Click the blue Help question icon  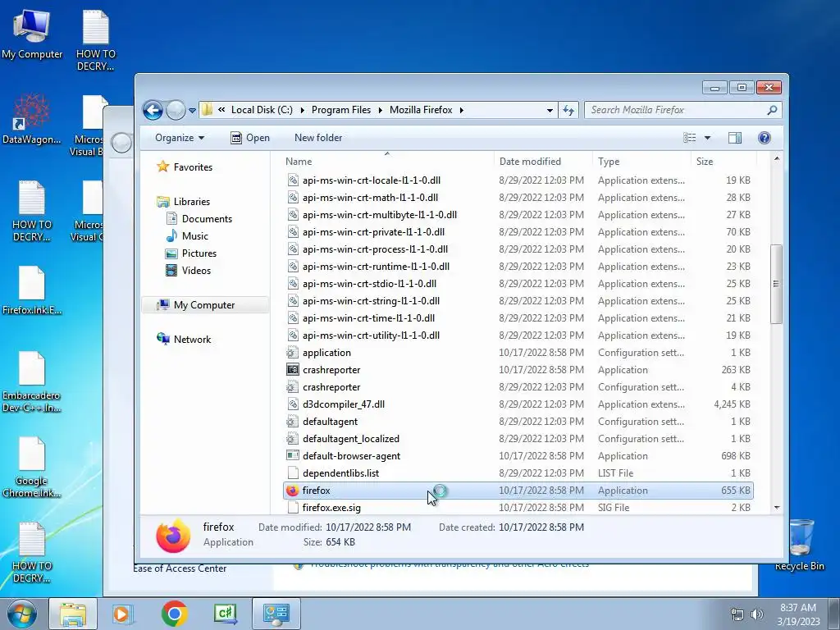[x=765, y=138]
